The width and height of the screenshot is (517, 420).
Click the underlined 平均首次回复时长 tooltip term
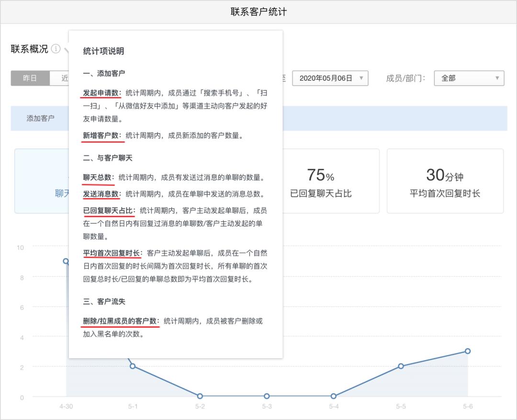coord(112,253)
